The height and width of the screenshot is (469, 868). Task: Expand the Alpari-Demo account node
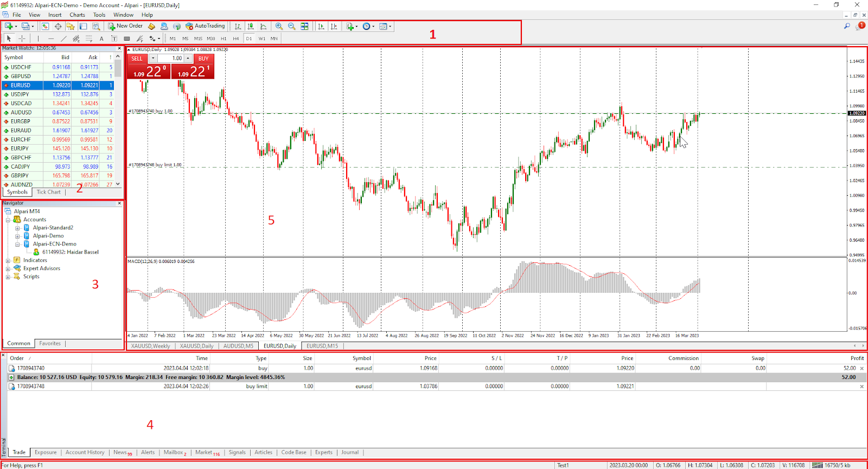(x=17, y=236)
